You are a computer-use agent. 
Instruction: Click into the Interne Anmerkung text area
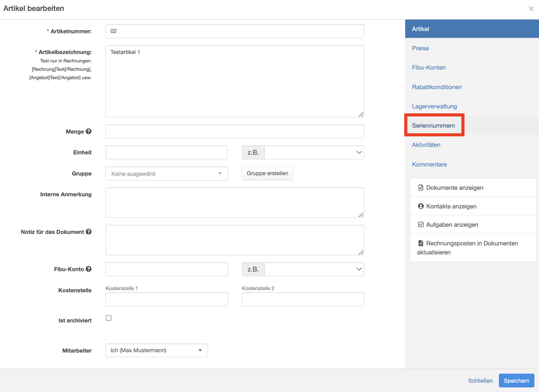(x=235, y=203)
